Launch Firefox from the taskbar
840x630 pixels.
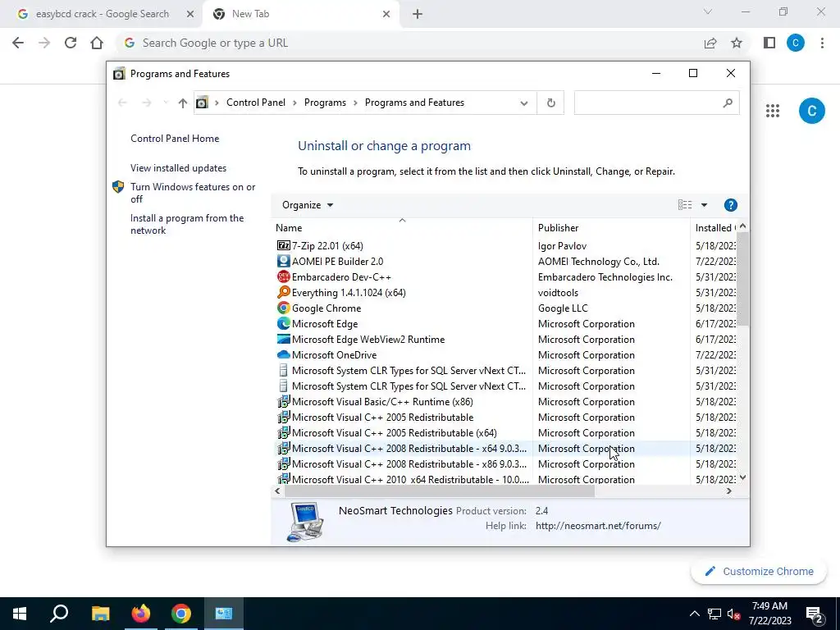point(141,614)
